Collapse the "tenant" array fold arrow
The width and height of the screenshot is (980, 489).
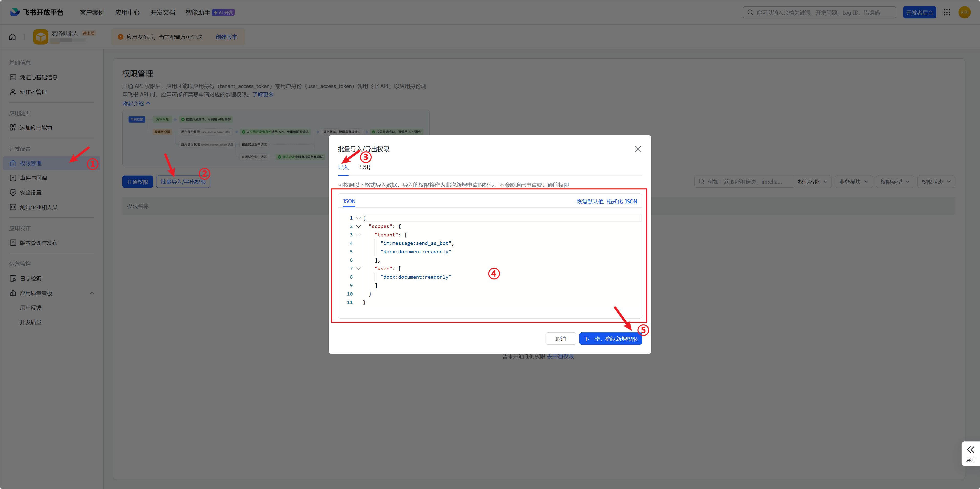pyautogui.click(x=358, y=235)
